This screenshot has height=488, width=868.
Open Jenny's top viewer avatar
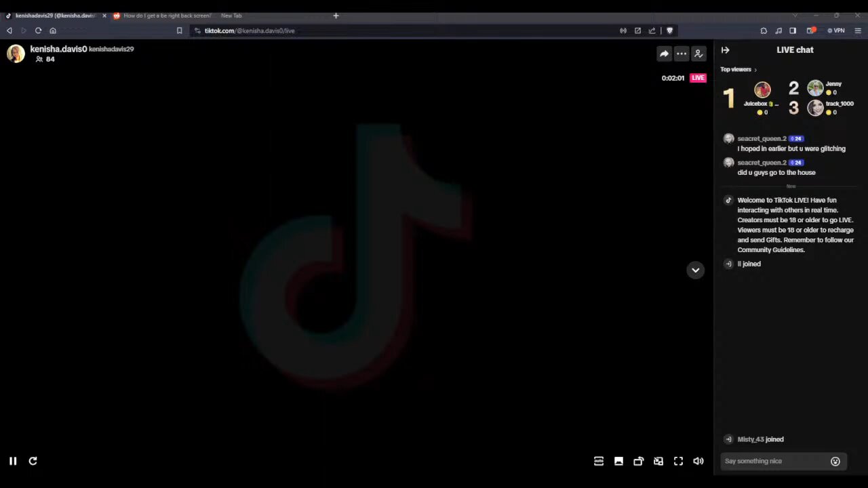[815, 87]
